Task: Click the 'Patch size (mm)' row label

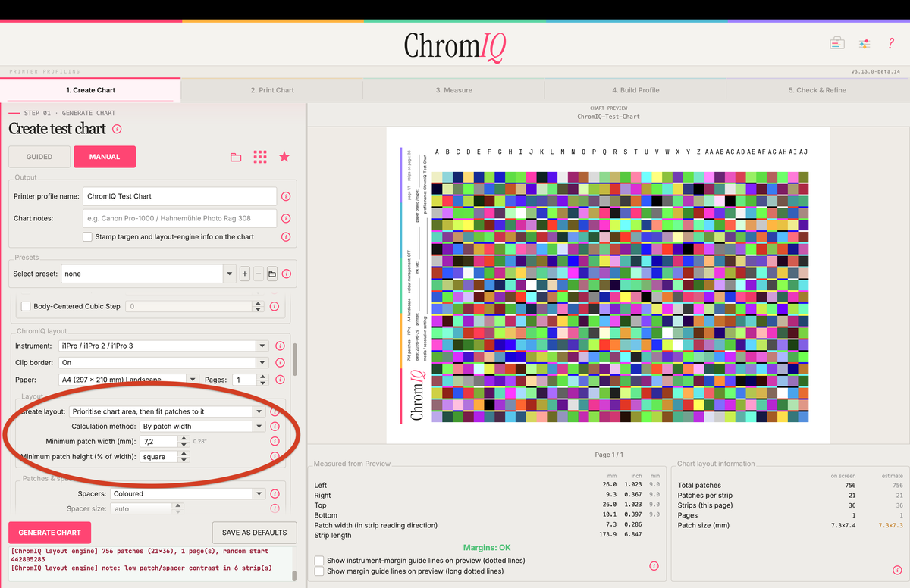Action: tap(703, 525)
